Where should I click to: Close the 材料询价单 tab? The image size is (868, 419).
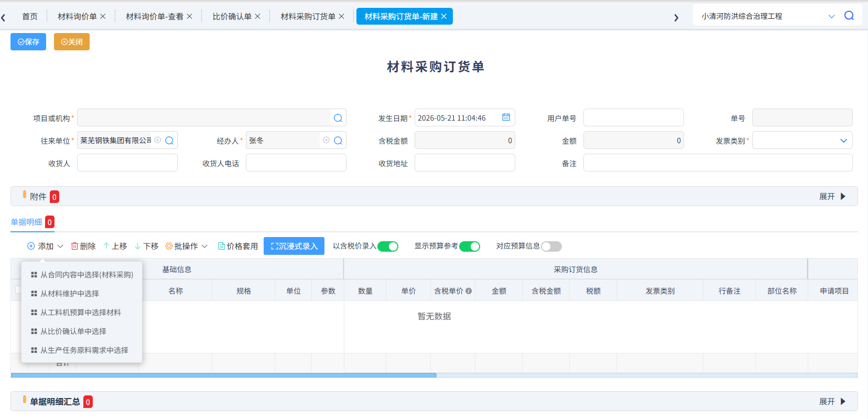pyautogui.click(x=103, y=16)
